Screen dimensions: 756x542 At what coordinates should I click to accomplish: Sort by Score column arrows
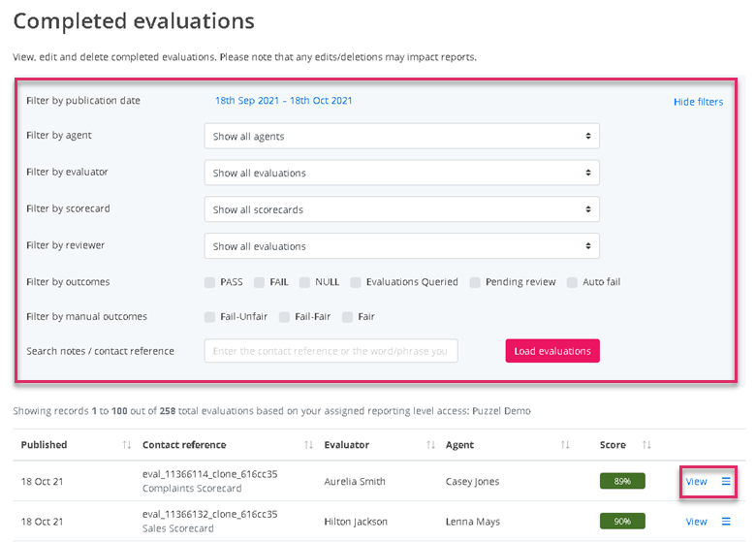(x=646, y=445)
